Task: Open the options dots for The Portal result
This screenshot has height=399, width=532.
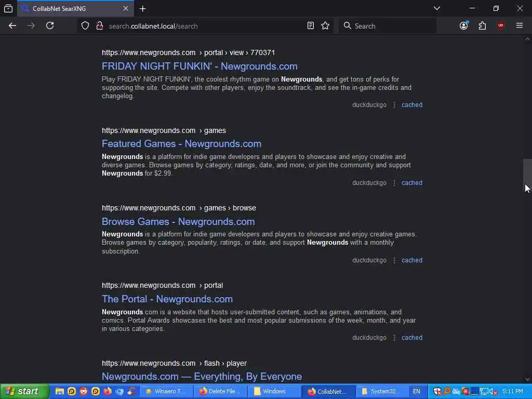Action: [x=394, y=338]
